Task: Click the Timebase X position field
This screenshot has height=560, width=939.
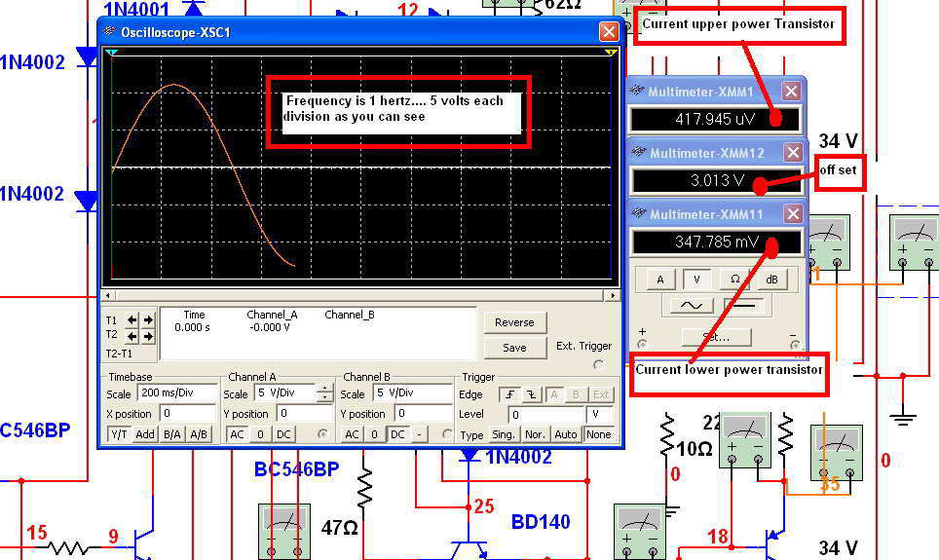Action: (x=187, y=413)
